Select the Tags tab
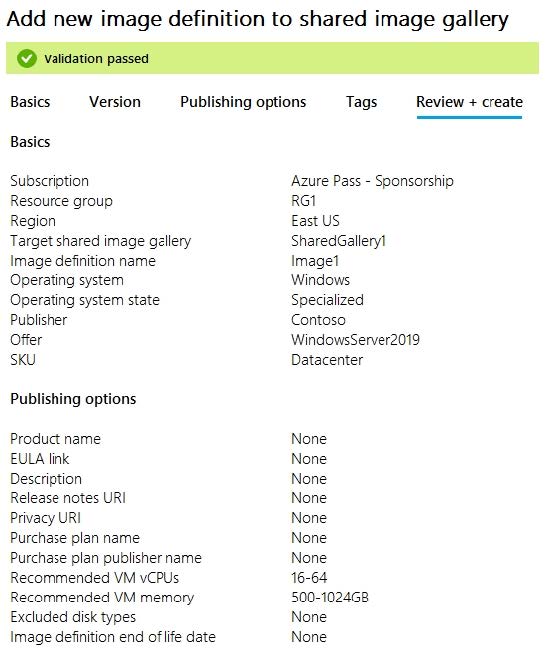546x655 pixels. tap(361, 102)
